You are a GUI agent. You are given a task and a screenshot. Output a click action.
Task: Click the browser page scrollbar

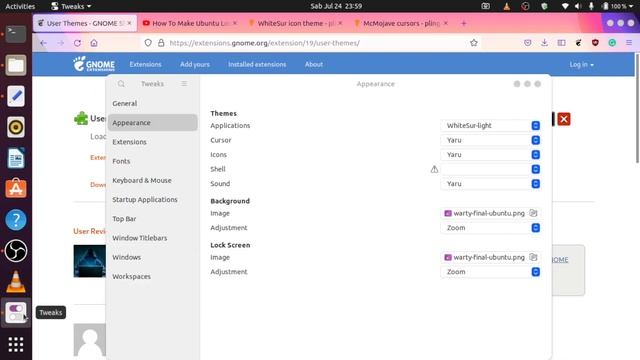(x=637, y=108)
